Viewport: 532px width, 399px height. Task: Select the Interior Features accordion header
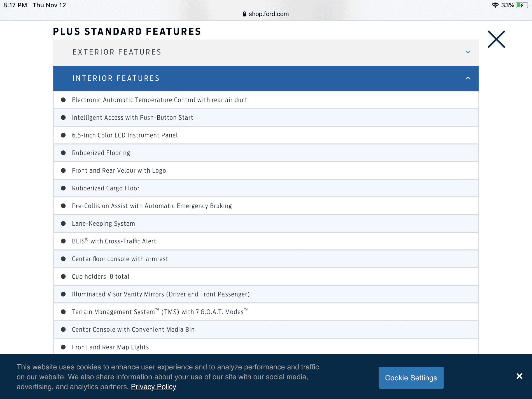click(x=116, y=78)
